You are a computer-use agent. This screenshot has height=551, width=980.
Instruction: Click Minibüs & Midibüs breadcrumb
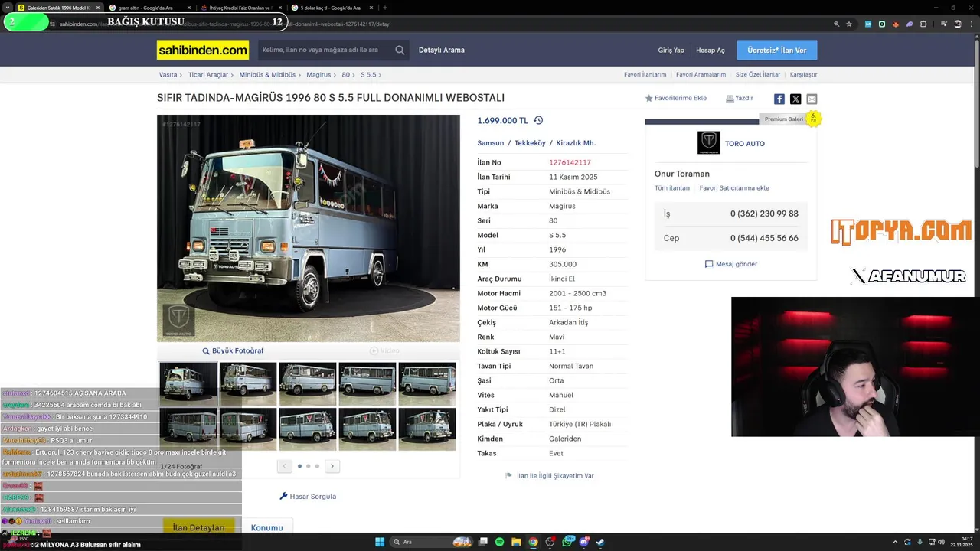coord(267,75)
